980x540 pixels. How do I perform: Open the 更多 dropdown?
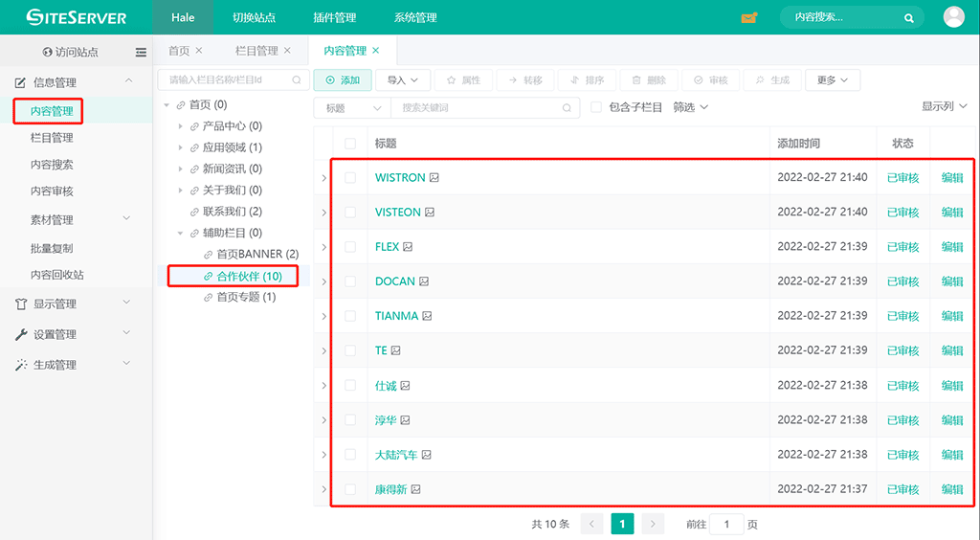[833, 80]
